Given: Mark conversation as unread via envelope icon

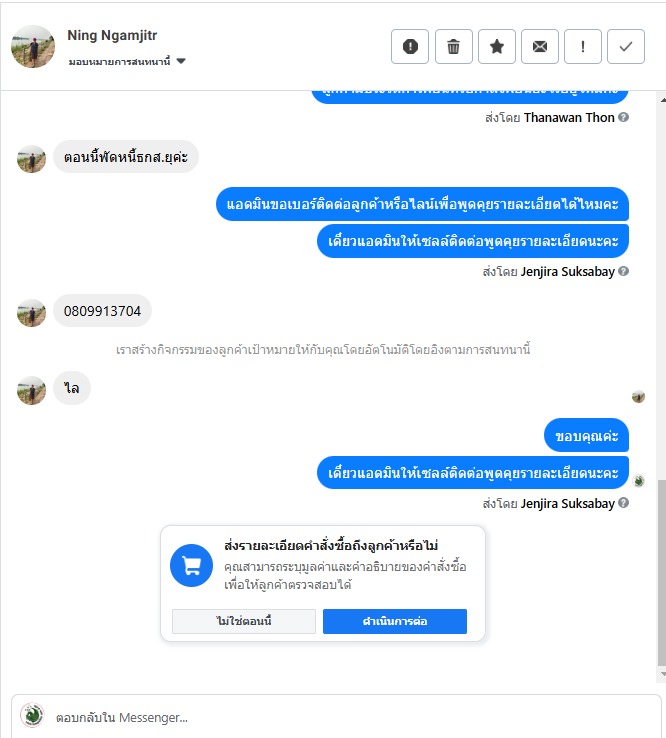Looking at the screenshot, I should pyautogui.click(x=539, y=47).
